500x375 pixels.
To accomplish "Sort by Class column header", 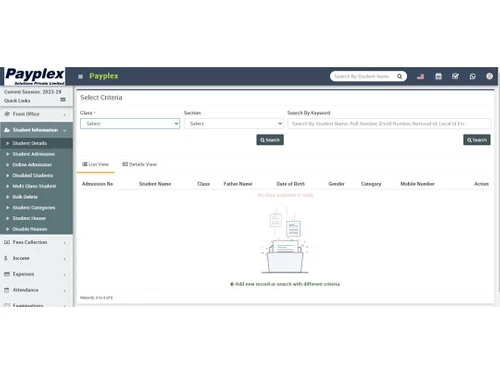I will click(203, 184).
